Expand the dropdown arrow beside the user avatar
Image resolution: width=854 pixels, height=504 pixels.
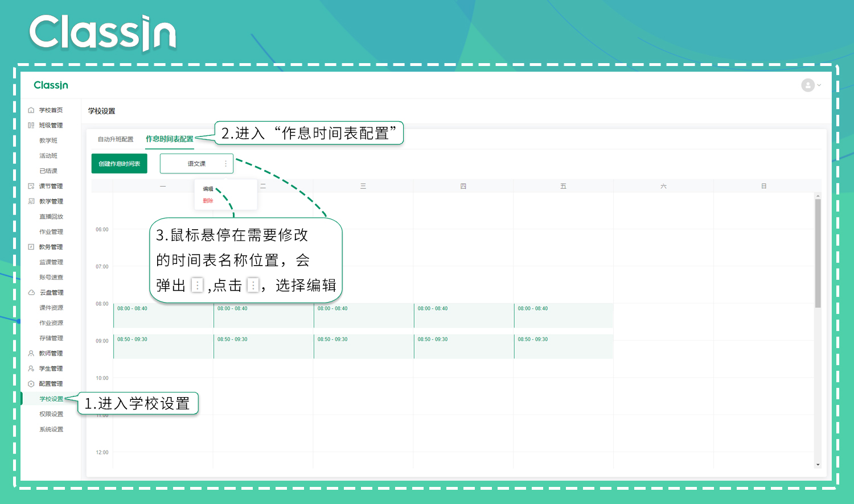coord(819,85)
